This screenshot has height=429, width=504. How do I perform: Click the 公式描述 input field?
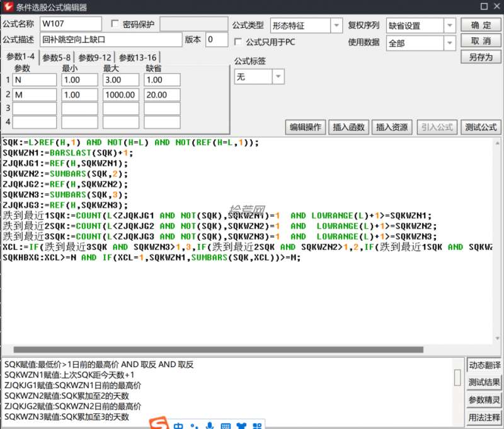coord(111,40)
